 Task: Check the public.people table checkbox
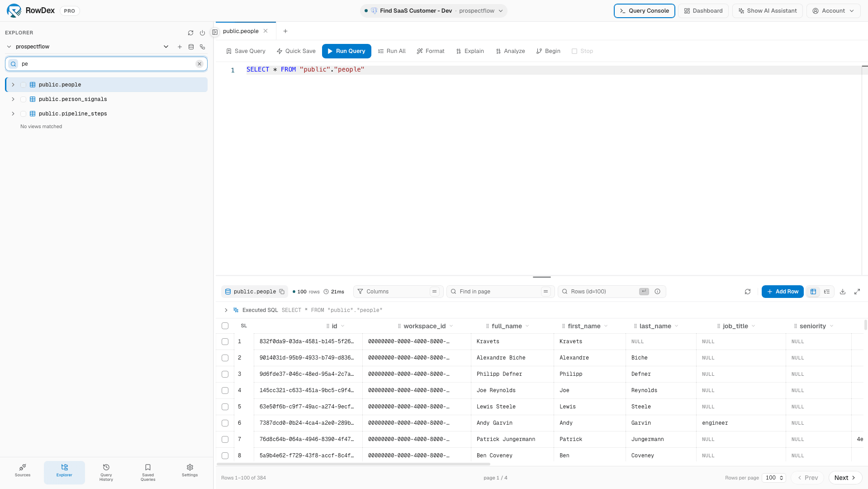click(x=23, y=85)
